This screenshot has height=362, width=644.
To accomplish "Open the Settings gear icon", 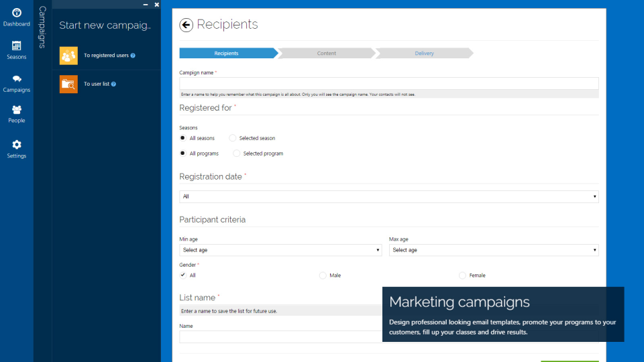I will tap(17, 145).
